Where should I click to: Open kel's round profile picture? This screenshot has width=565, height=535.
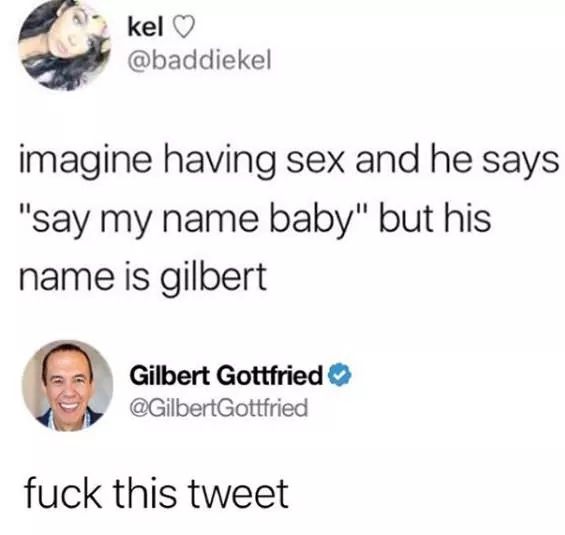click(64, 45)
